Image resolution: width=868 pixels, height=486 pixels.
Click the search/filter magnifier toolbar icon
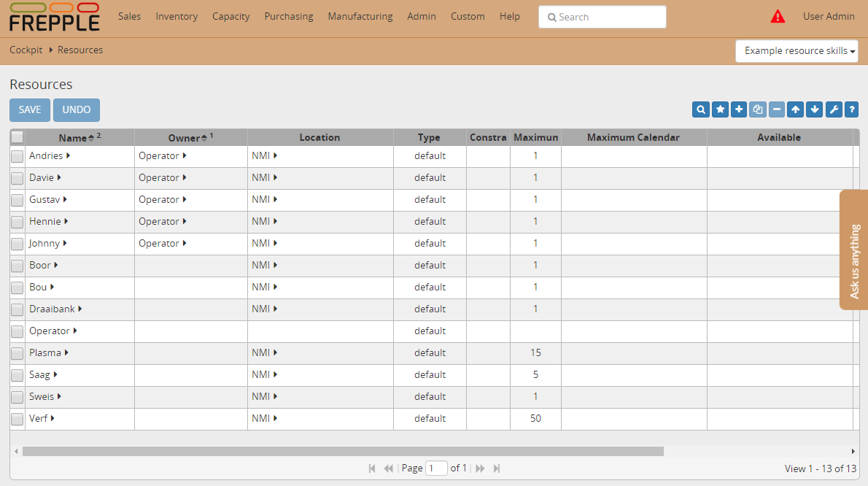(x=701, y=109)
